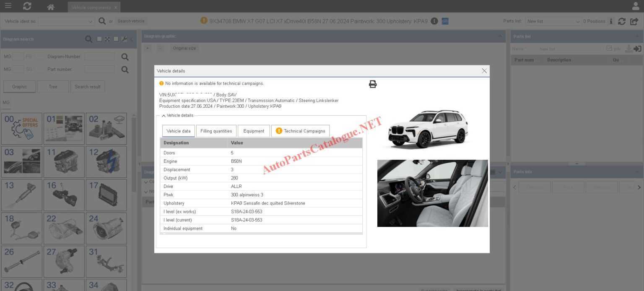Open the Equipment tab
644x291 pixels.
pos(254,131)
